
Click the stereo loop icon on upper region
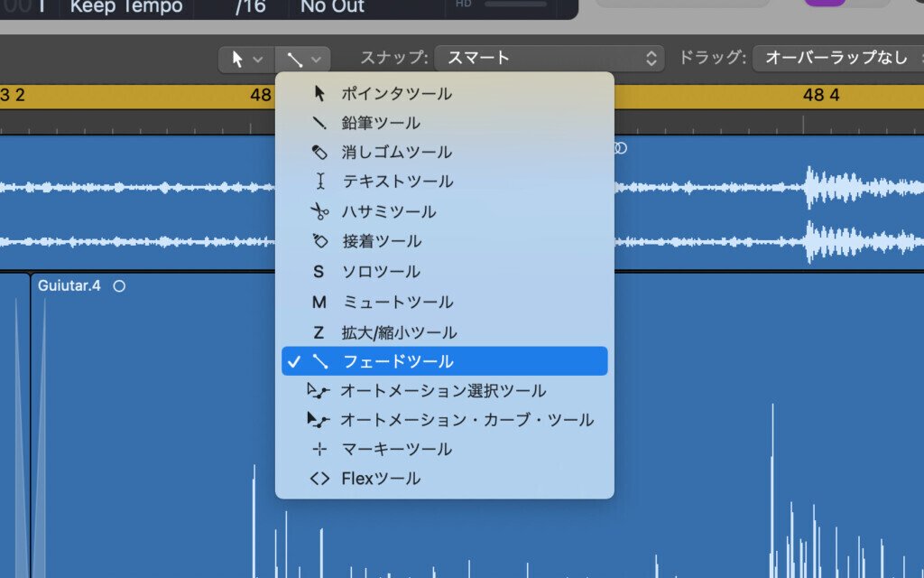(x=621, y=147)
